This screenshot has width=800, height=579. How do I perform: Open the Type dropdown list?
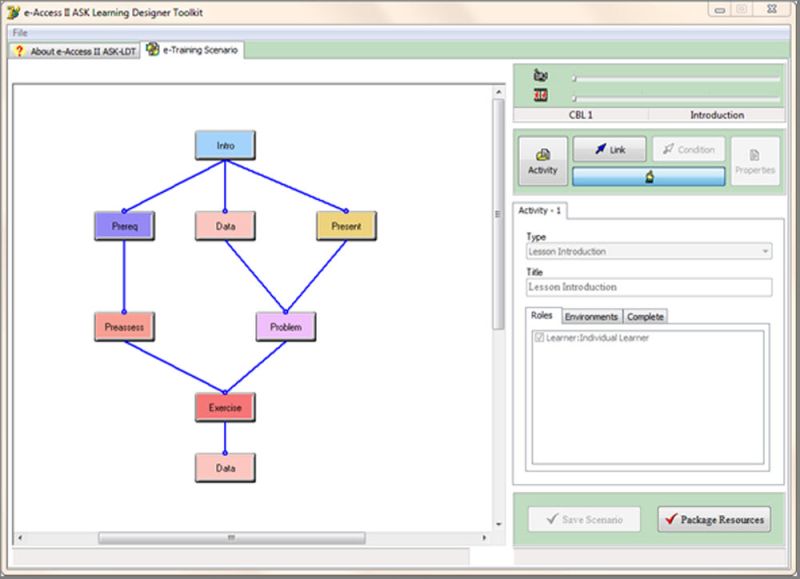(x=765, y=251)
